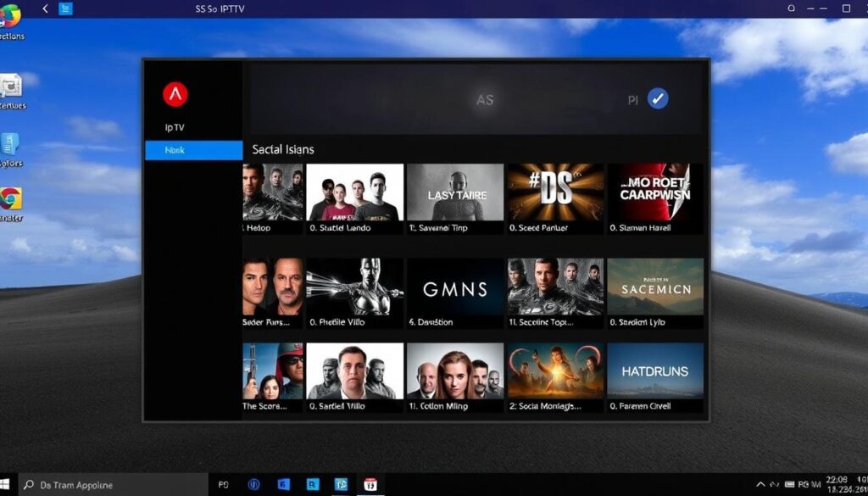Click the AS search area in the header
The width and height of the screenshot is (868, 496).
click(485, 99)
